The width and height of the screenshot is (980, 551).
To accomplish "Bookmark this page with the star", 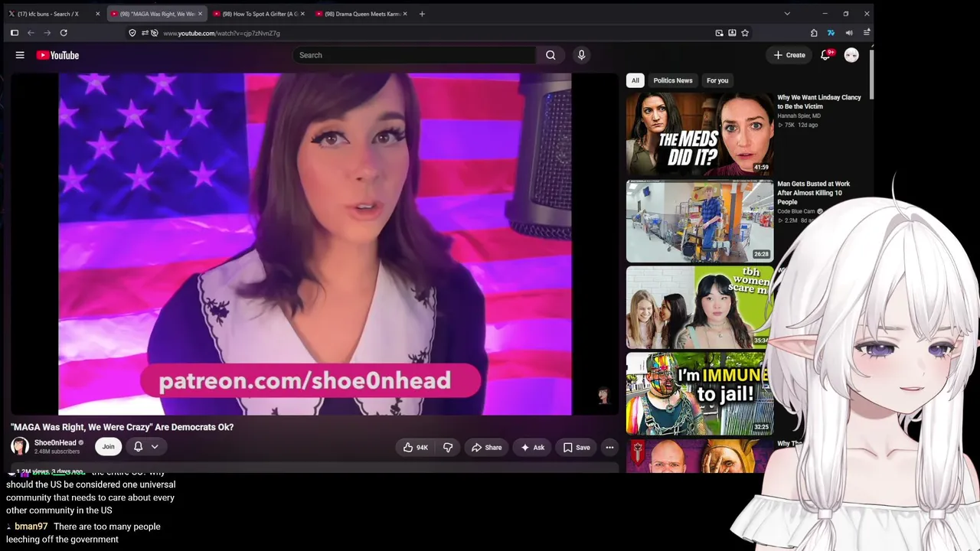I will click(745, 33).
